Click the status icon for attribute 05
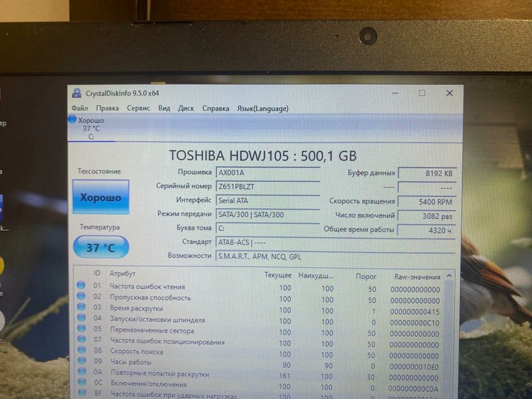Image resolution: width=532 pixels, height=399 pixels. pyautogui.click(x=82, y=328)
